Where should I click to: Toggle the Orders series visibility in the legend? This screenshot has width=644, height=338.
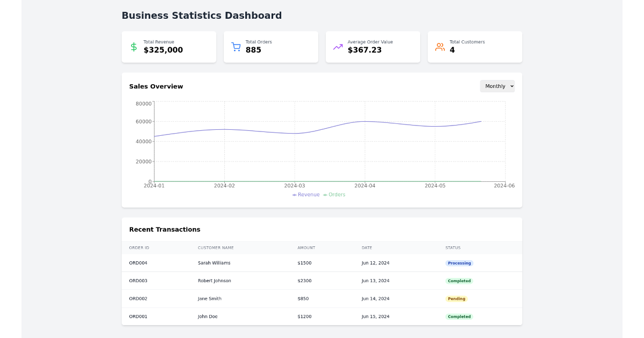[x=334, y=194]
